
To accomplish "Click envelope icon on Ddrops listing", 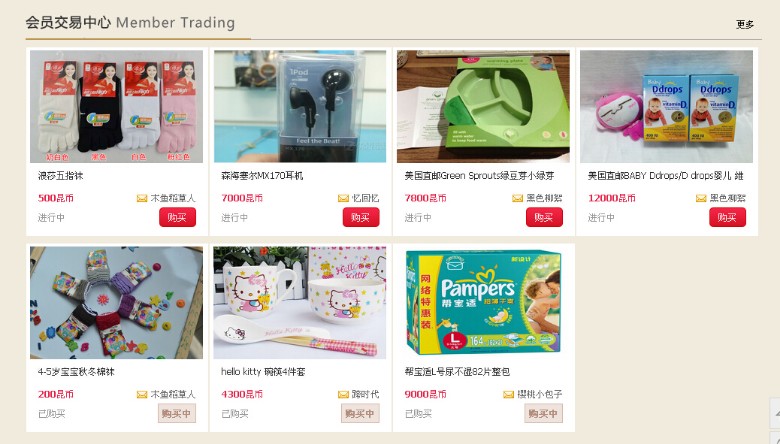I will 701,198.
